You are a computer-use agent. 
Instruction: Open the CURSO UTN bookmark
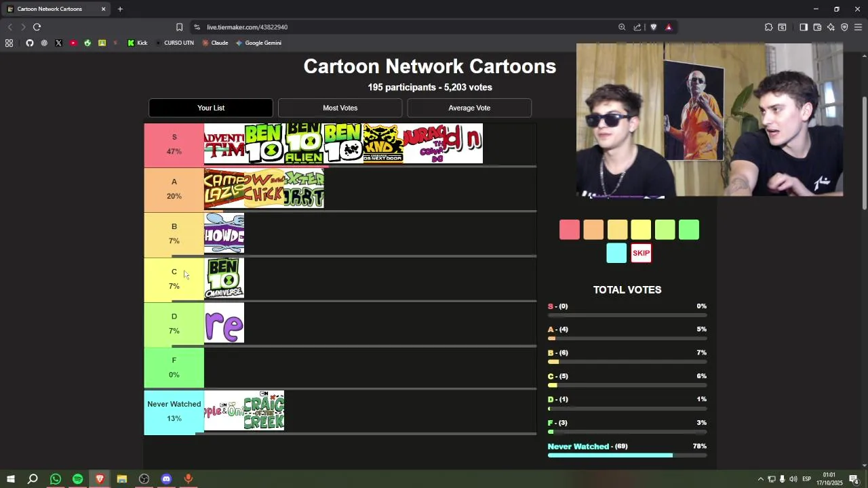pos(174,43)
